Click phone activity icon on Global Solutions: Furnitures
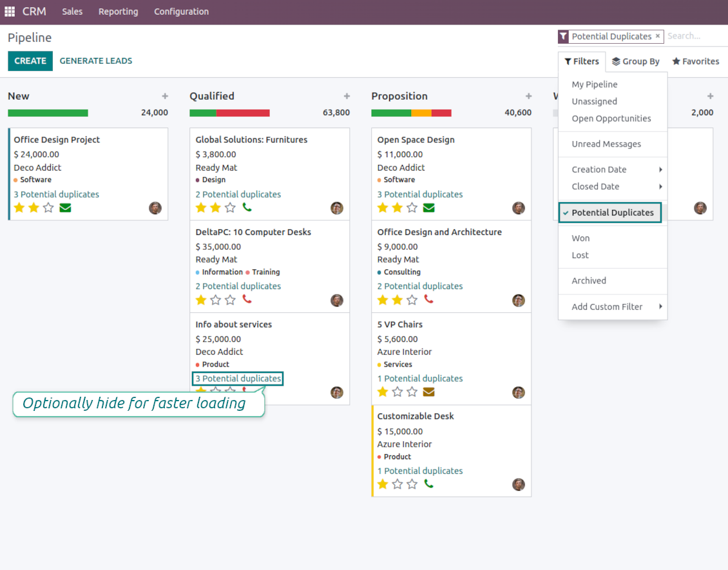This screenshot has height=570, width=728. 247,207
